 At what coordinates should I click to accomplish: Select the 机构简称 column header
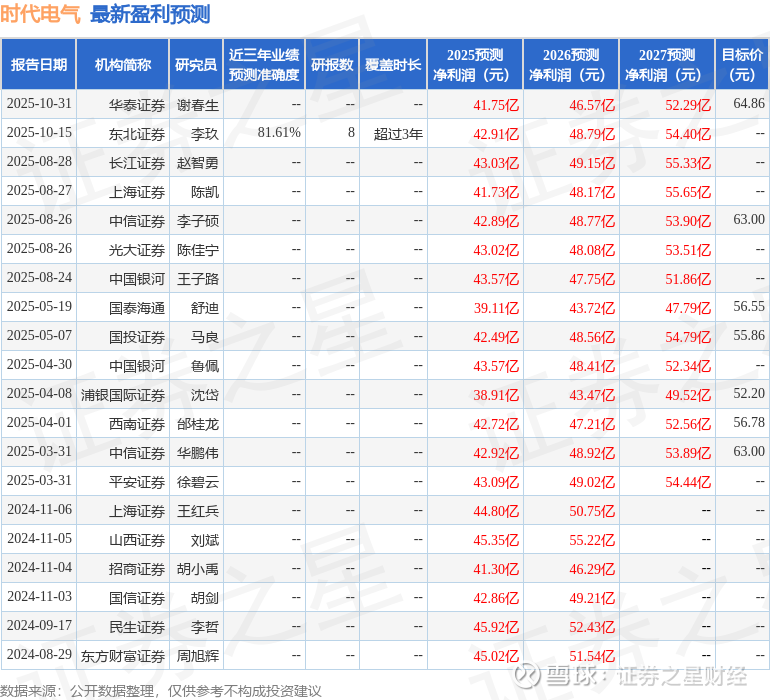tap(123, 64)
